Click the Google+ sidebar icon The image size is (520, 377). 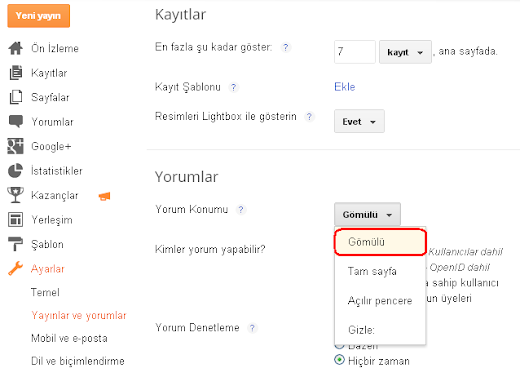(x=15, y=146)
